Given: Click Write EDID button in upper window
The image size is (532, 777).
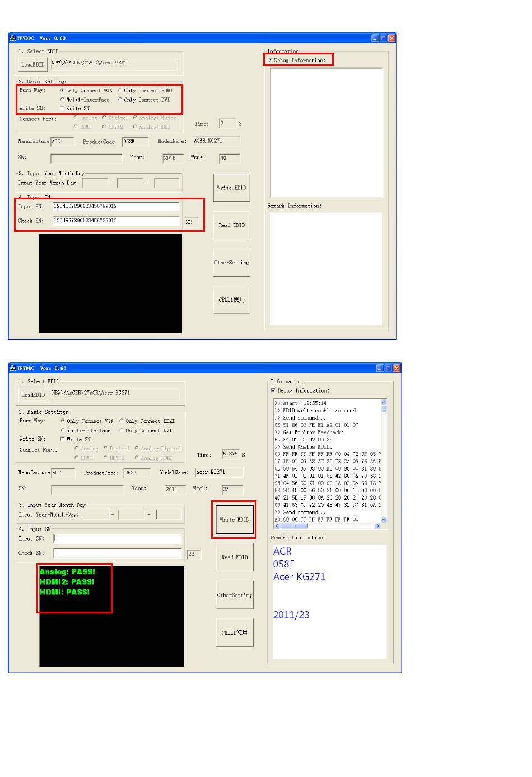Looking at the screenshot, I should (231, 188).
